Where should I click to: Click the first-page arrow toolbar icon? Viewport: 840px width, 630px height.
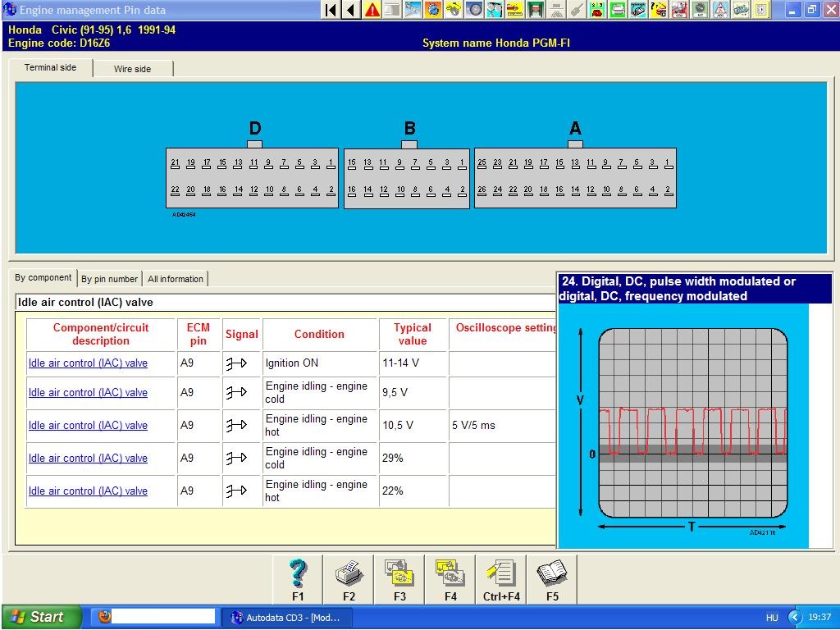(331, 10)
